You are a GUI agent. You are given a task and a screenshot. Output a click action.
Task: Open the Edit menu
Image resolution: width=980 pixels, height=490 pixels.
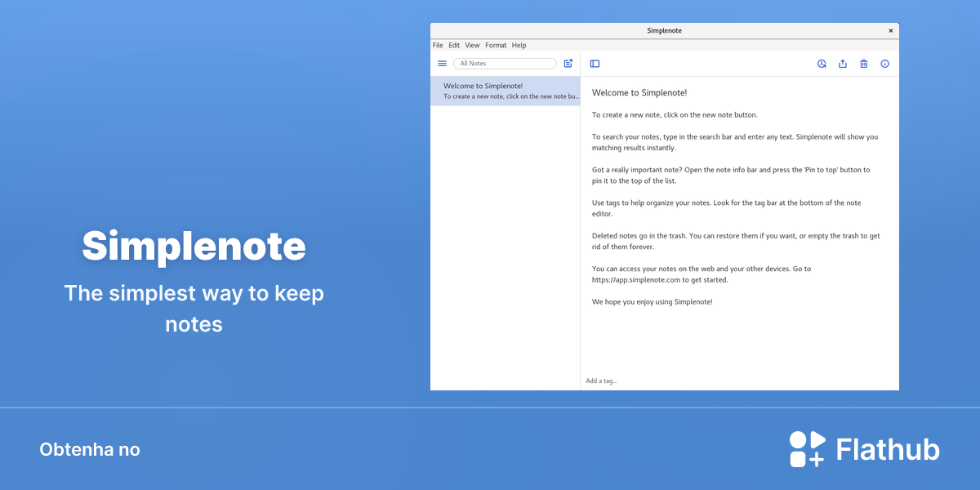click(454, 46)
